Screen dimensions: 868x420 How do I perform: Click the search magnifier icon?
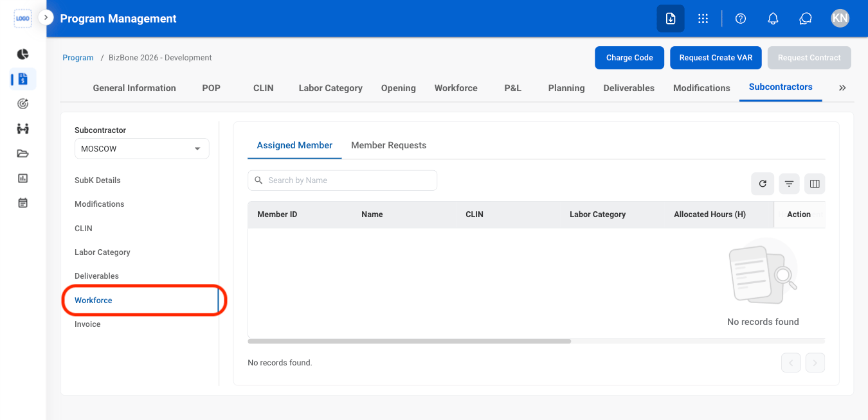[x=258, y=180]
